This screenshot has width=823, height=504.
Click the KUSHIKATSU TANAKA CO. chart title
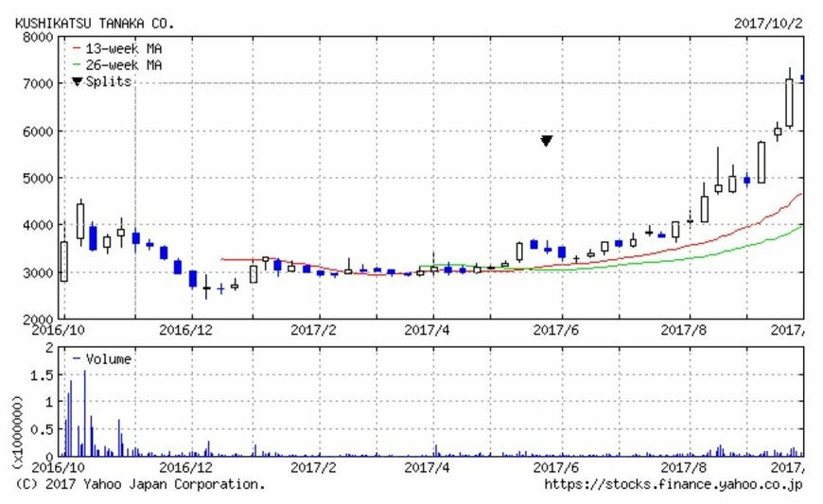click(95, 23)
